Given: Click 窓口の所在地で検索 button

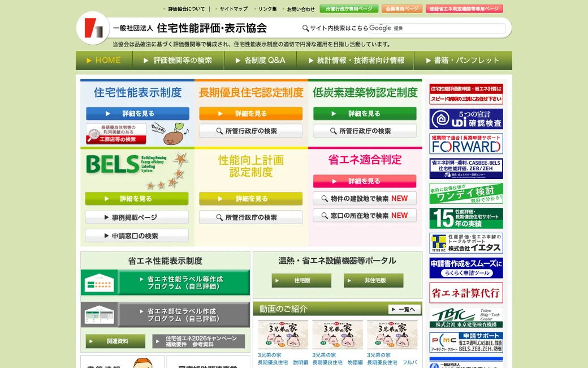Looking at the screenshot, I should [365, 216].
